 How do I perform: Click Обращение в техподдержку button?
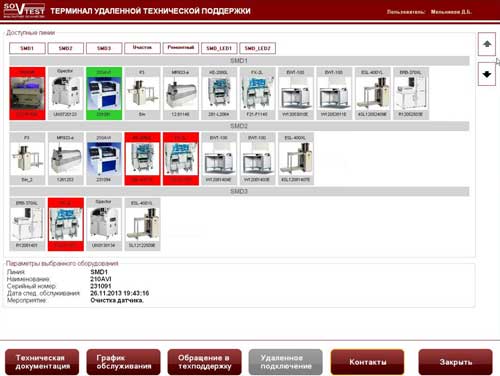click(x=204, y=362)
